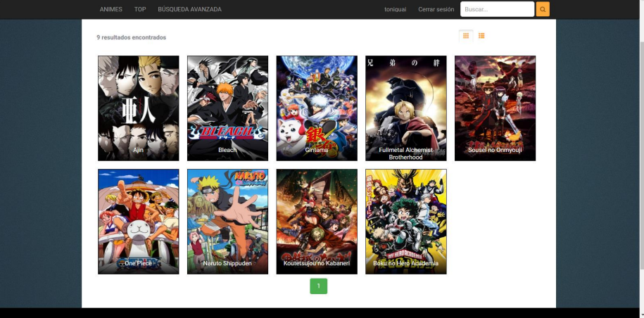
Task: Click the '9 resultados encontrados' text
Action: pyautogui.click(x=132, y=37)
